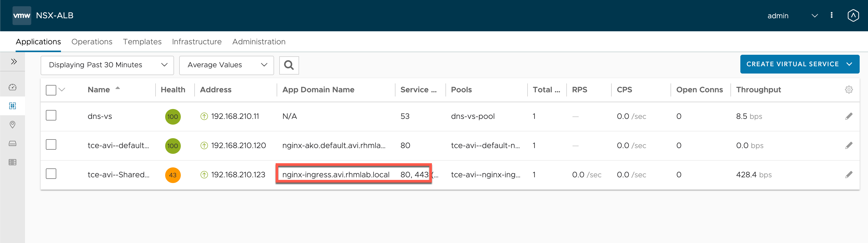
Task: Open the Displaying Past 30 Minutes dropdown
Action: point(107,65)
